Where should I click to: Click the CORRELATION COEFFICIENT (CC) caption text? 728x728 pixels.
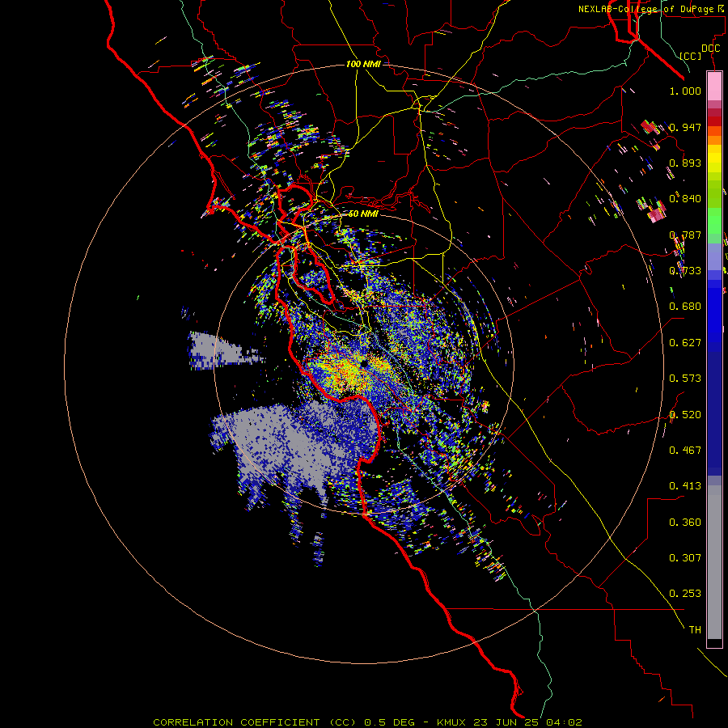pos(255,722)
